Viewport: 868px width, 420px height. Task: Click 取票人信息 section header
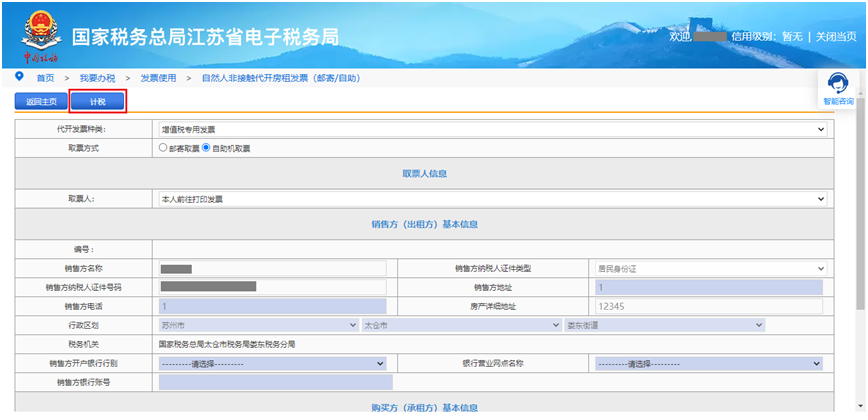tap(424, 174)
